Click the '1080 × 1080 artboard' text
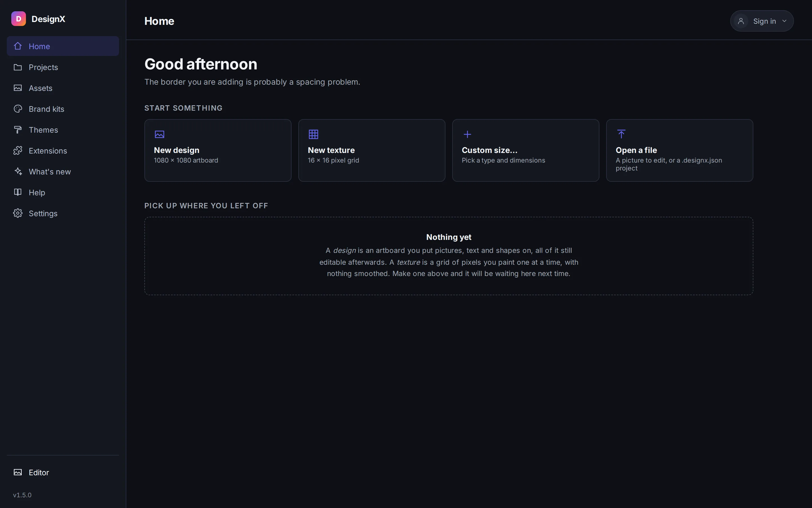The height and width of the screenshot is (508, 812). pos(186,160)
